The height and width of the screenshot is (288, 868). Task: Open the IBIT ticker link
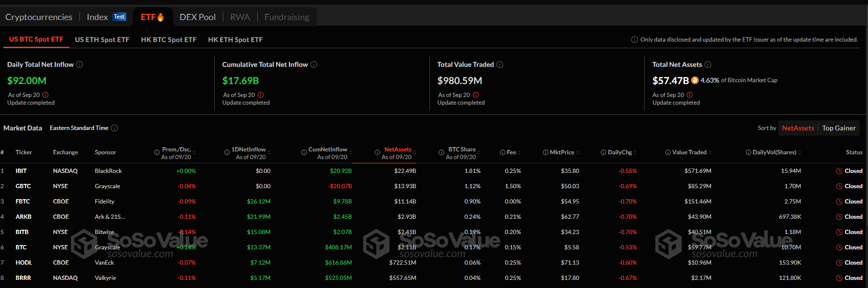[x=21, y=171]
